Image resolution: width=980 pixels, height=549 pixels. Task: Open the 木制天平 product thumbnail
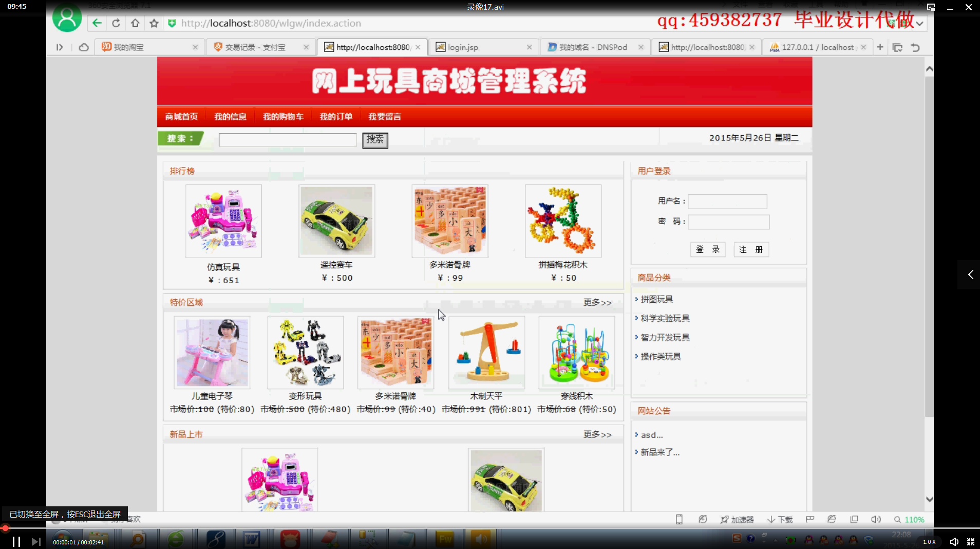tap(486, 353)
